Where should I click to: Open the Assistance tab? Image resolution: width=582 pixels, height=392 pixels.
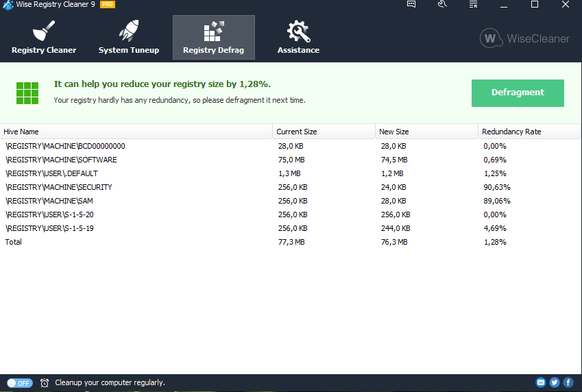pyautogui.click(x=298, y=38)
